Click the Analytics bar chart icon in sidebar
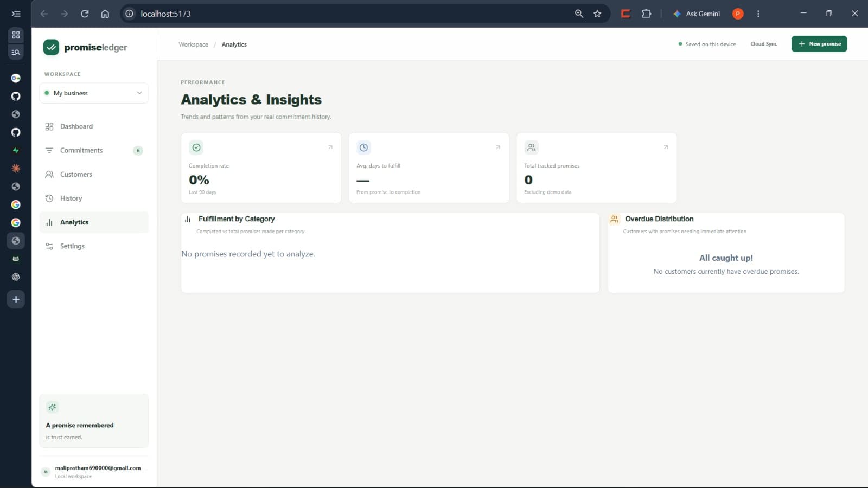Image resolution: width=868 pixels, height=488 pixels. [x=49, y=222]
